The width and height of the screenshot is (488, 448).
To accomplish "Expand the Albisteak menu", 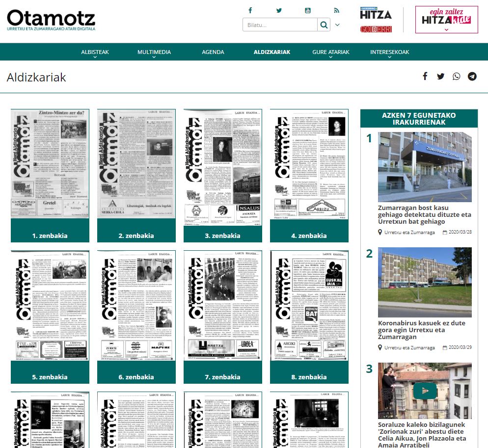I will point(95,52).
